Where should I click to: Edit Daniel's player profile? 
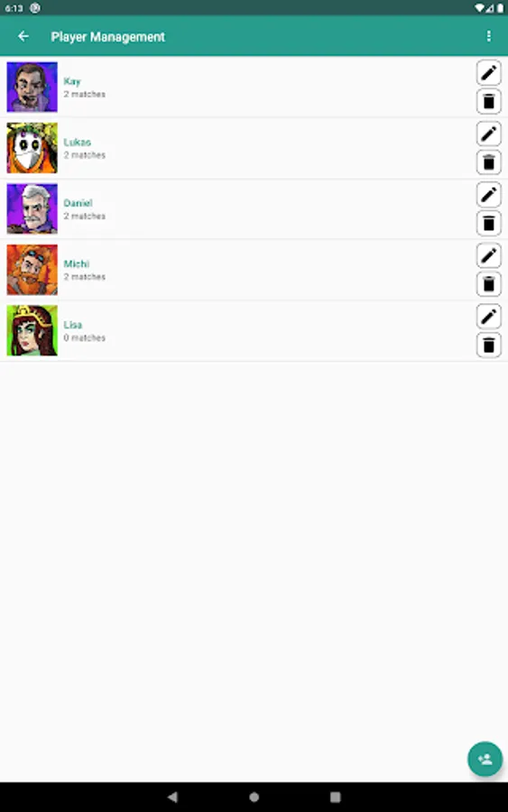(x=488, y=195)
